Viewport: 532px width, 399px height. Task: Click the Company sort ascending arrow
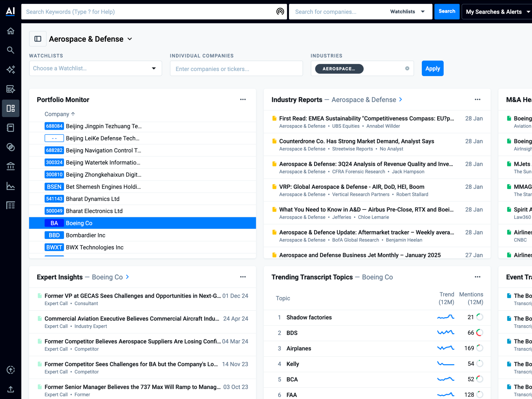click(73, 114)
